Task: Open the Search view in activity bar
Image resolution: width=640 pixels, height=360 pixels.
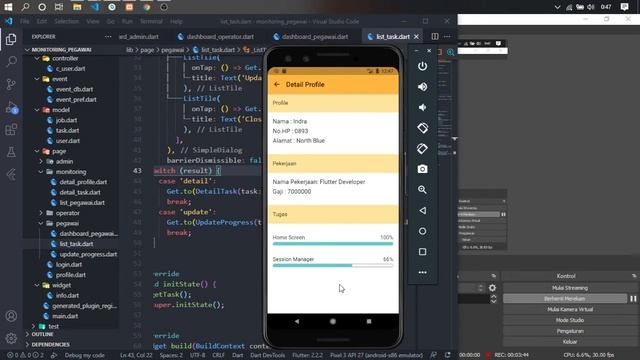Action: click(x=11, y=62)
